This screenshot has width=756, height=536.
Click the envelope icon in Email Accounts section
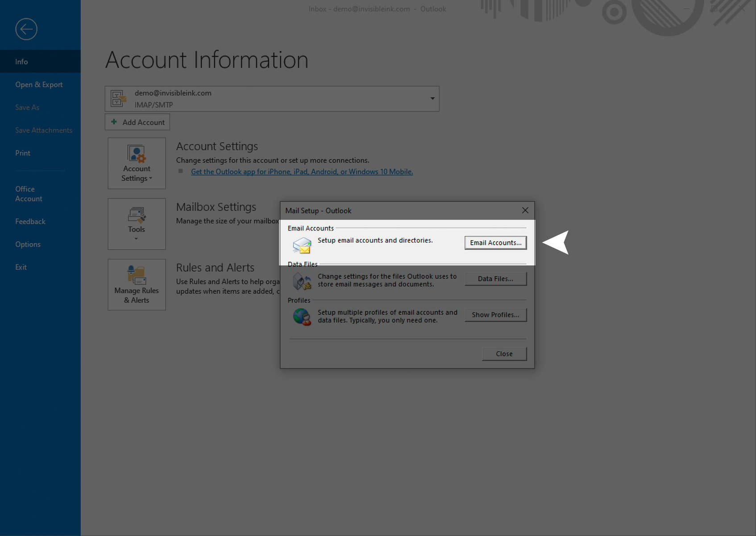[x=302, y=245]
